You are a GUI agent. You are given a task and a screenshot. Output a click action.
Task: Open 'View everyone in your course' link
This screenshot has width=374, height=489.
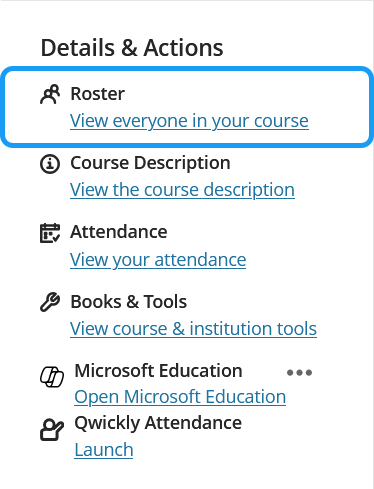pos(189,121)
